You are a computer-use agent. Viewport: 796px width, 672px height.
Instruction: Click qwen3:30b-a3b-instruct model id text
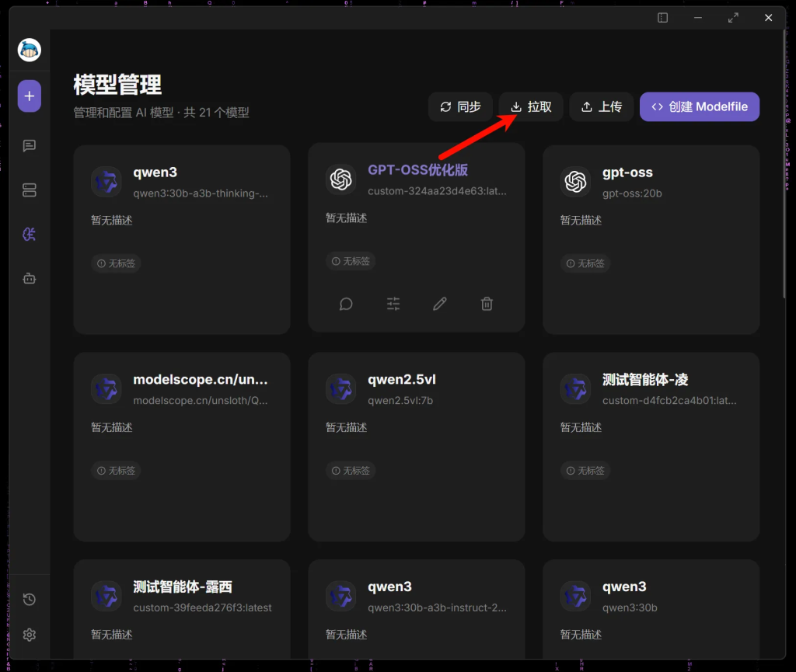pos(437,608)
